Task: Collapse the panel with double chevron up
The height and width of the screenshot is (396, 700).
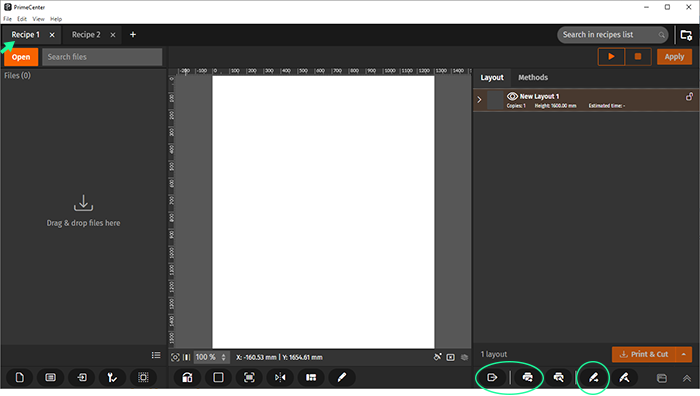Action: tap(687, 379)
